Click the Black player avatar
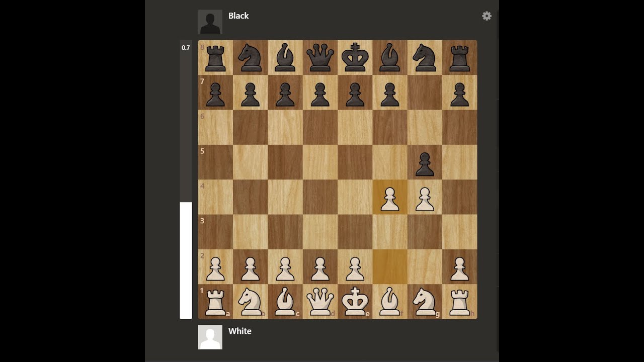The image size is (644, 362). click(x=210, y=22)
